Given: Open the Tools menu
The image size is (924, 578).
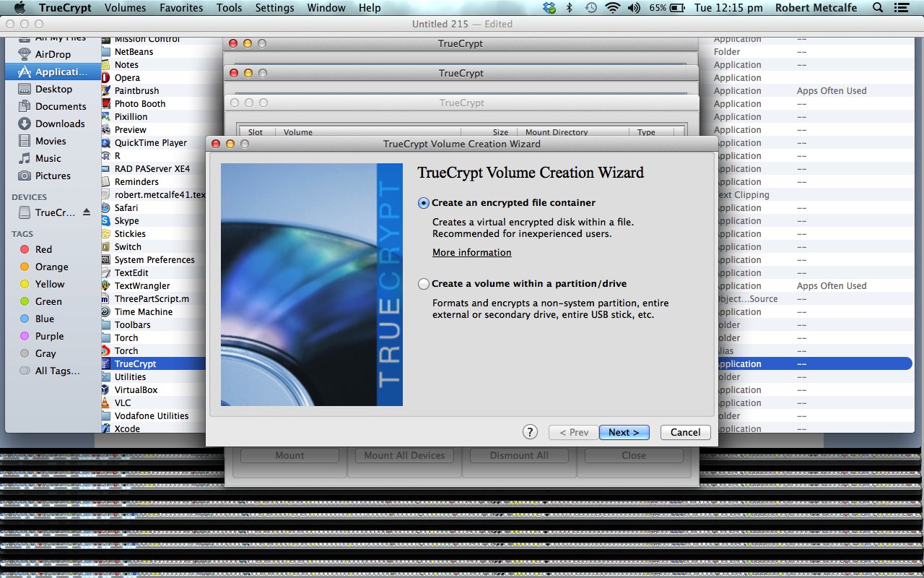Looking at the screenshot, I should pos(229,8).
